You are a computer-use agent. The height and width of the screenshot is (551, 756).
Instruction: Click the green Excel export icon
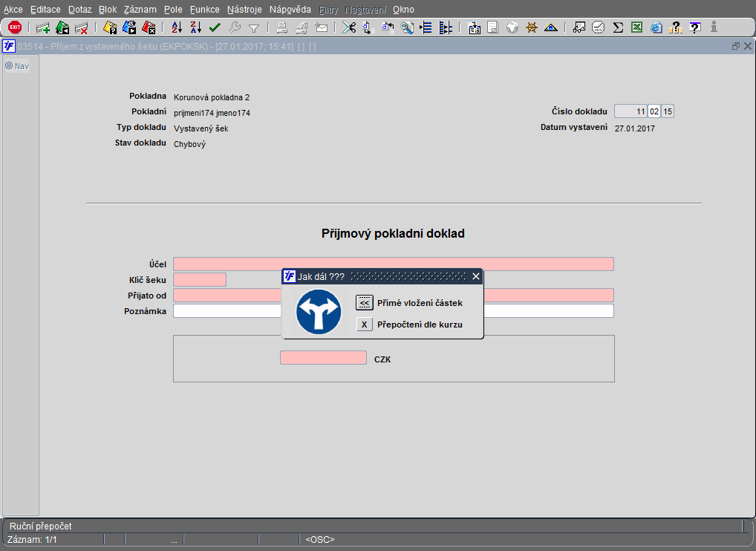(637, 27)
